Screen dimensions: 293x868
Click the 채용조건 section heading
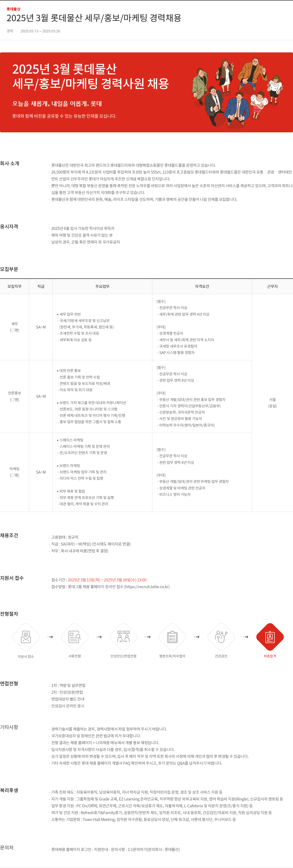9,536
